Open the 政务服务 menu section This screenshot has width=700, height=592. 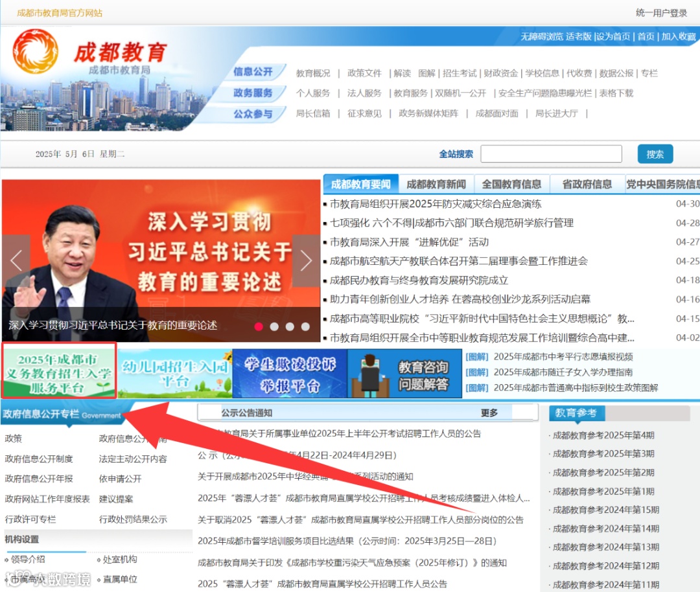pos(253,93)
